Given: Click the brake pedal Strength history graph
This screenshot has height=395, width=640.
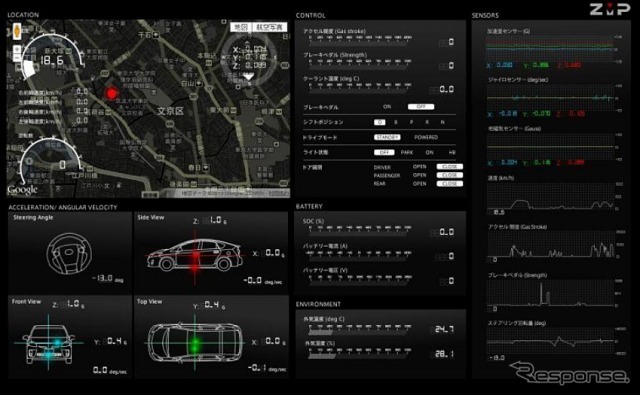Looking at the screenshot, I should point(550,293).
